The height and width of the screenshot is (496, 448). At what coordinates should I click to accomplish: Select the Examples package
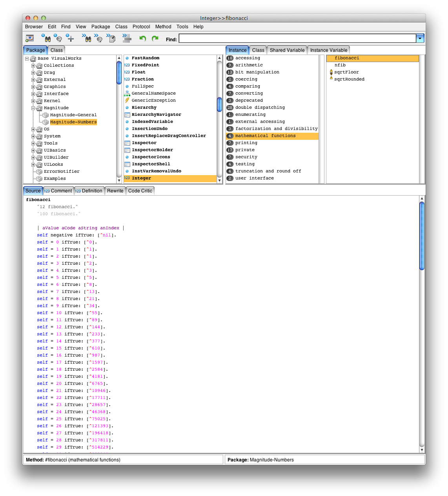point(55,179)
